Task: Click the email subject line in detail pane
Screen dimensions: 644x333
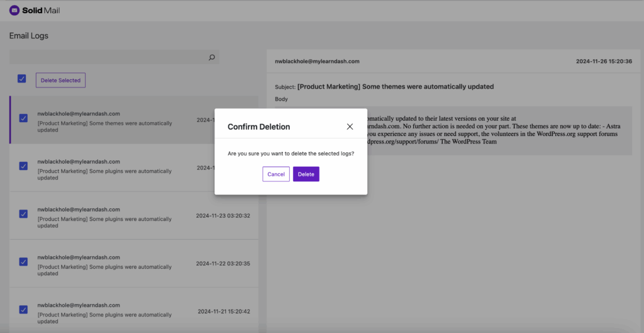Action: pos(395,86)
